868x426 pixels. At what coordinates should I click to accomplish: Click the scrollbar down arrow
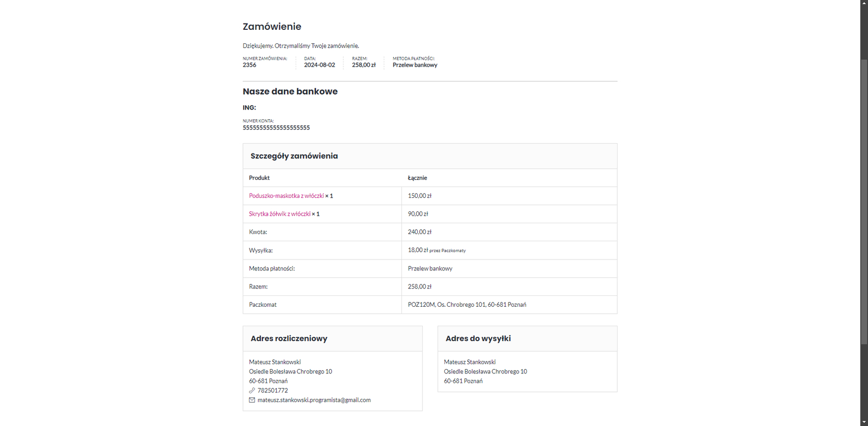[864, 422]
